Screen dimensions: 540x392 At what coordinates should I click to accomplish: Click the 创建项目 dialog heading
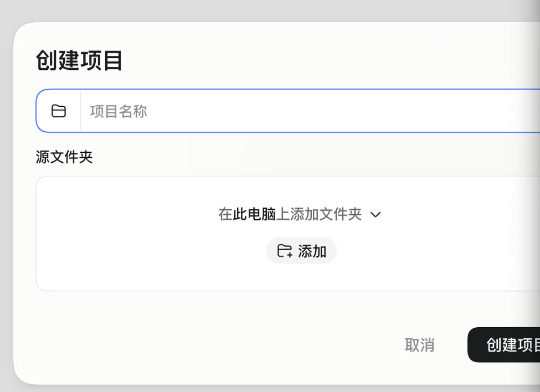tap(79, 60)
